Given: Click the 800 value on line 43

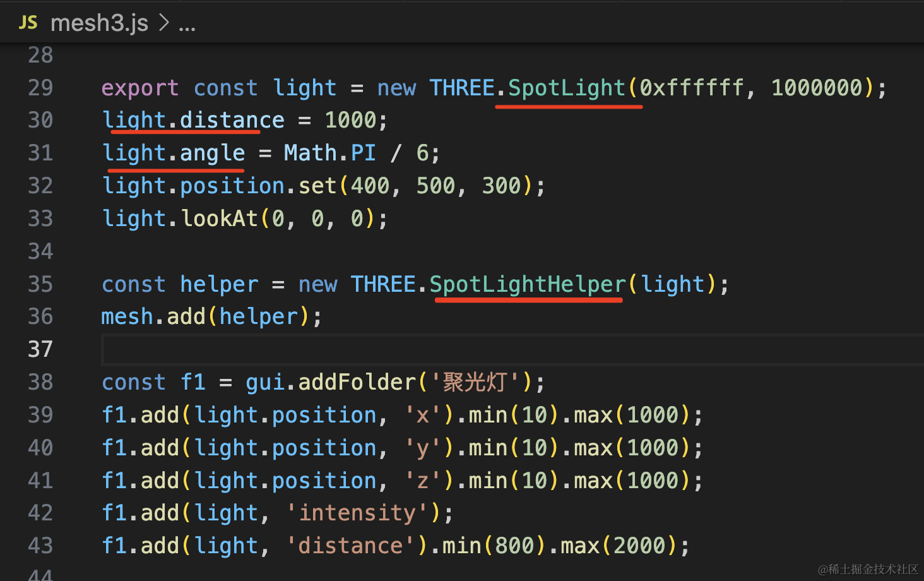Looking at the screenshot, I should pyautogui.click(x=514, y=546).
